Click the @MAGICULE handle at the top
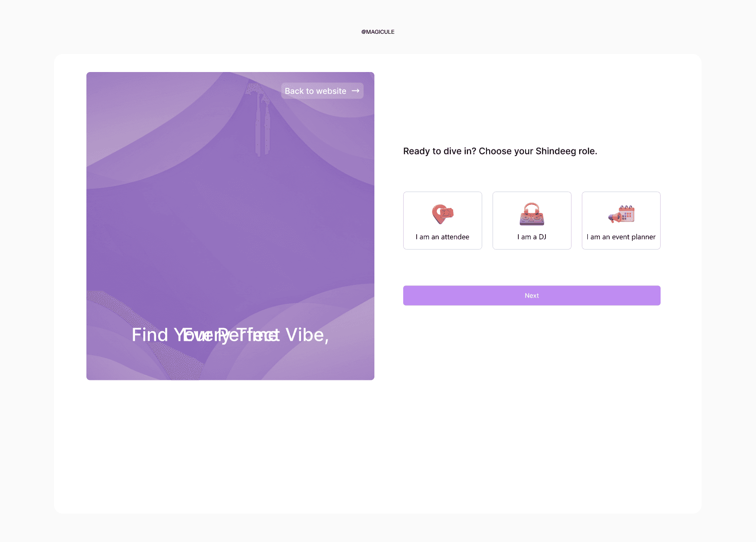Viewport: 756px width, 542px height. tap(378, 32)
